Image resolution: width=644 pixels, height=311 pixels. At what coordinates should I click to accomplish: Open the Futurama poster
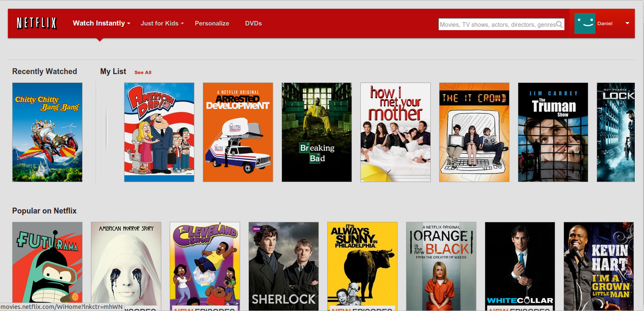point(47,266)
